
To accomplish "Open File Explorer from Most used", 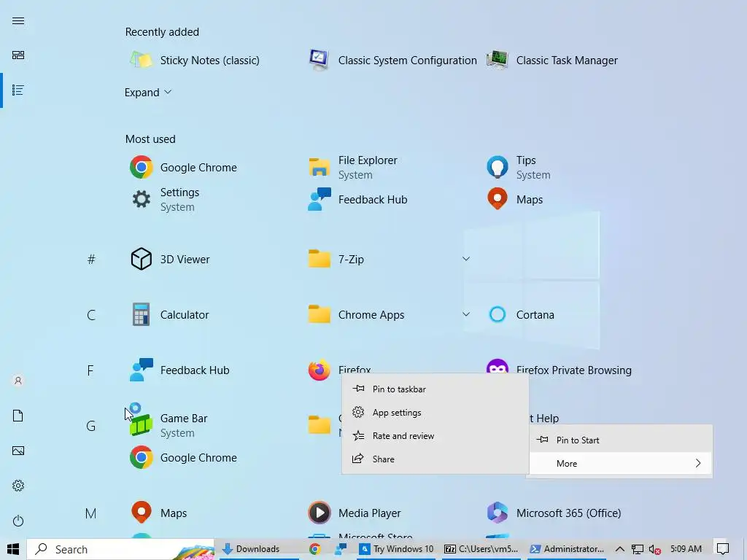I will click(x=352, y=168).
